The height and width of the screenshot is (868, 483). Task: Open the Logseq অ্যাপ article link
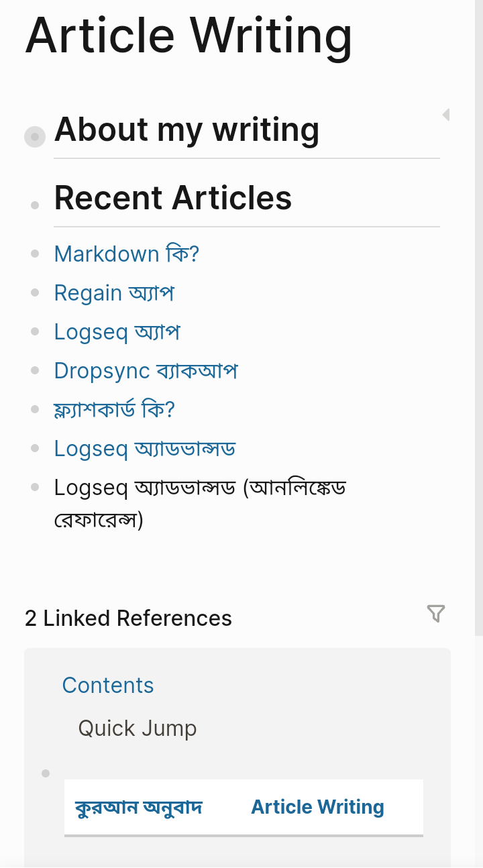point(117,332)
